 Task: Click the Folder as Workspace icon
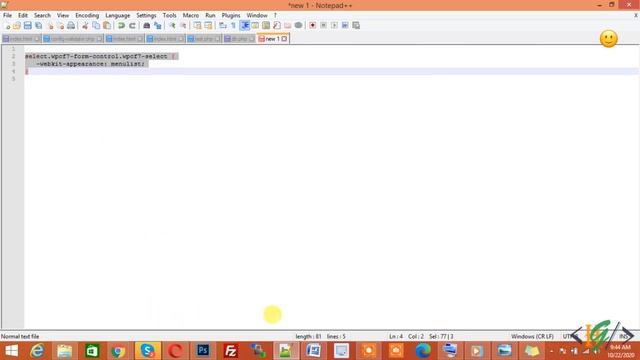pyautogui.click(x=288, y=26)
